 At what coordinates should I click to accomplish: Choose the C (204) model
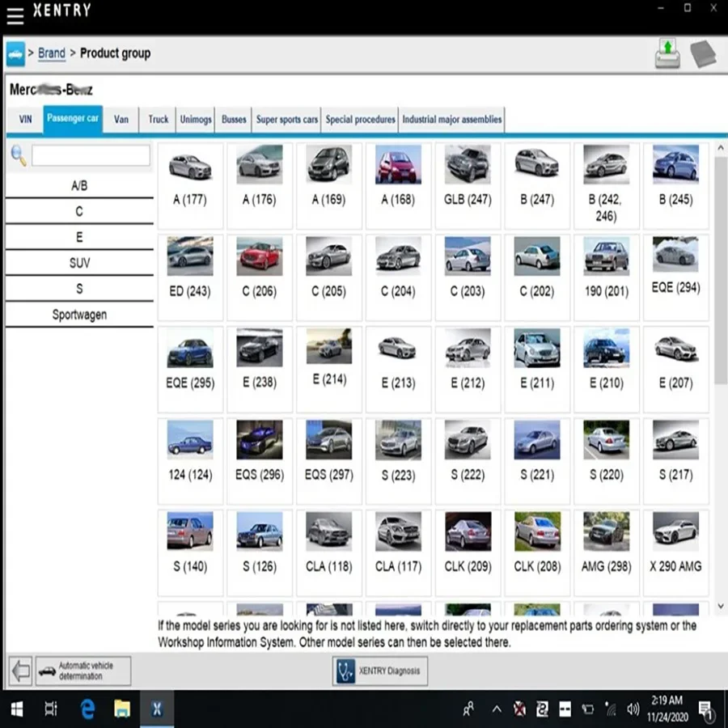[x=398, y=277]
